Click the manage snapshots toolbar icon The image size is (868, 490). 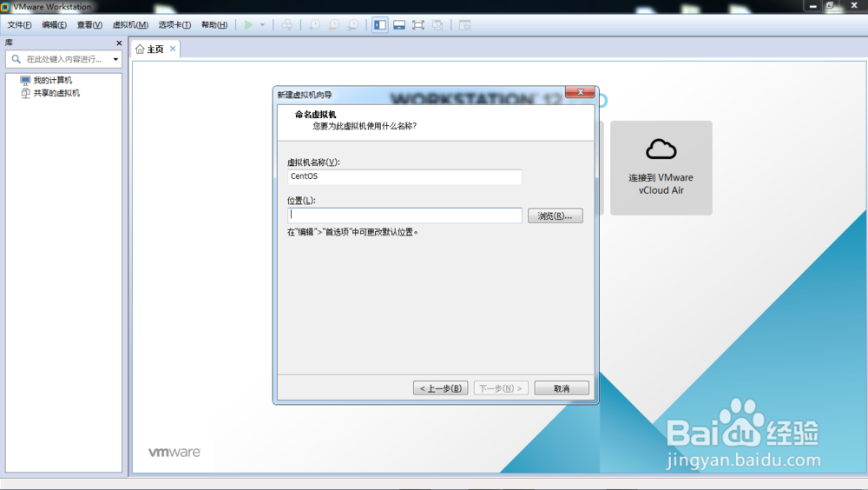[352, 25]
